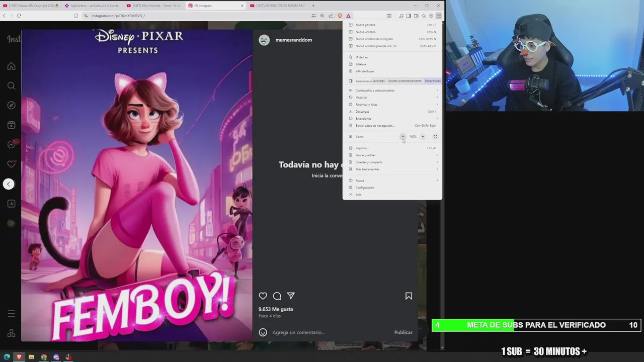Open Notifications heart icon in sidebar
The image size is (644, 362).
point(11,164)
